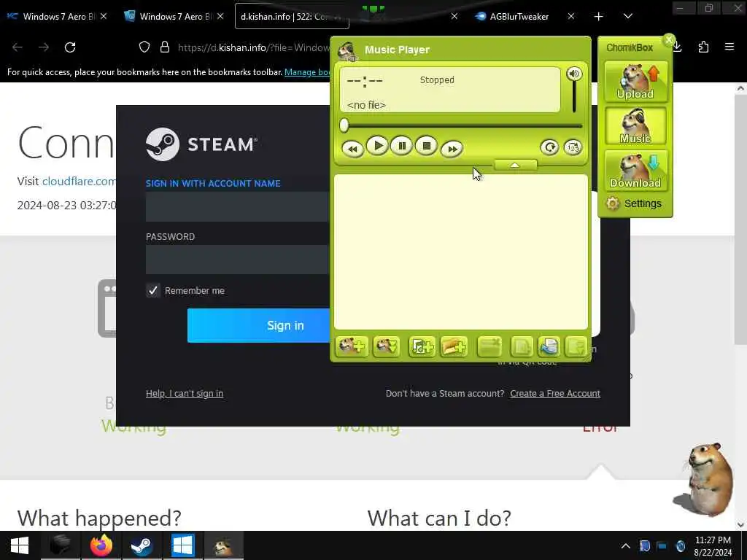Image resolution: width=747 pixels, height=560 pixels.
Task: Close the ChomikBox panel
Action: pos(669,40)
